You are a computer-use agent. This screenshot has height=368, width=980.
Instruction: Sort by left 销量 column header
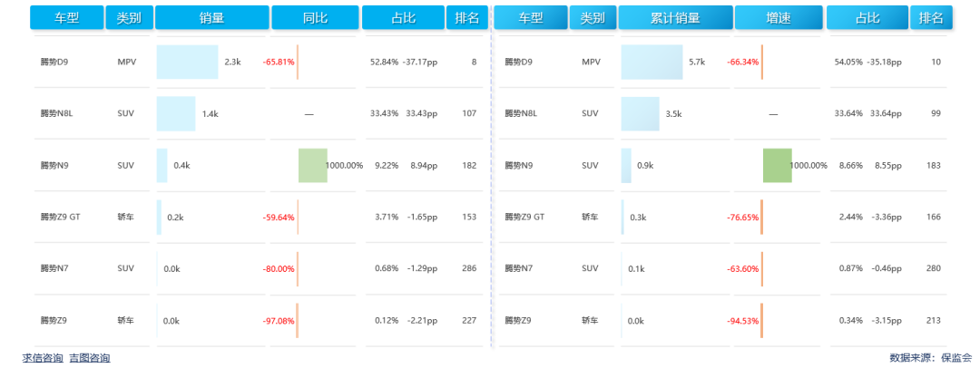211,17
